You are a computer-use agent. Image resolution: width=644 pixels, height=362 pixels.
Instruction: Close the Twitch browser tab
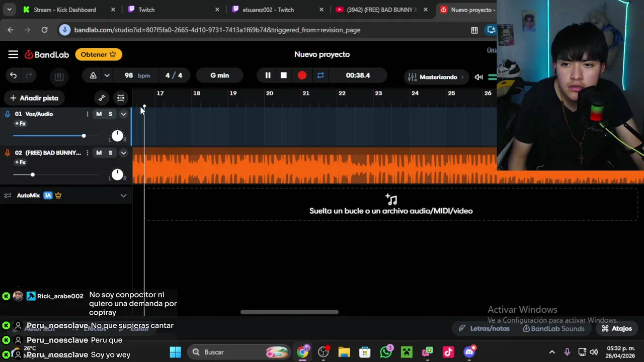pos(217,10)
